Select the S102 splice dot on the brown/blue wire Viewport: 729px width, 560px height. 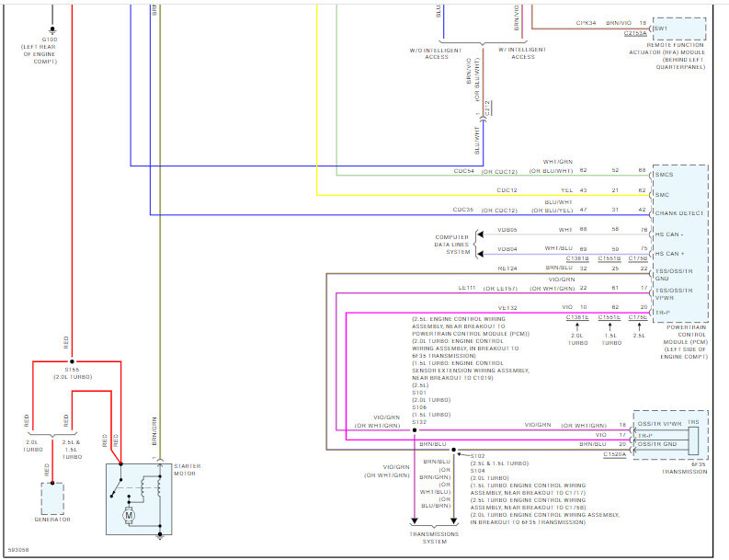[454, 450]
